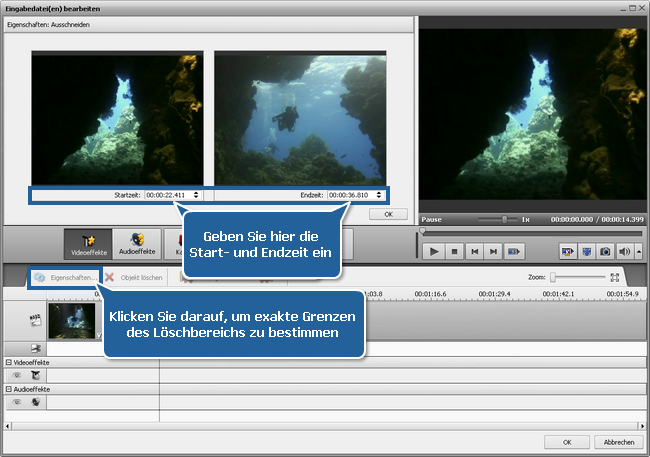Click the Stop playback button
The height and width of the screenshot is (457, 650).
[x=455, y=252]
